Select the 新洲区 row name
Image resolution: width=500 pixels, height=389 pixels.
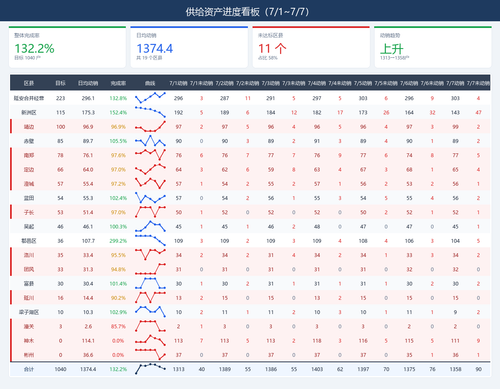pos(29,113)
